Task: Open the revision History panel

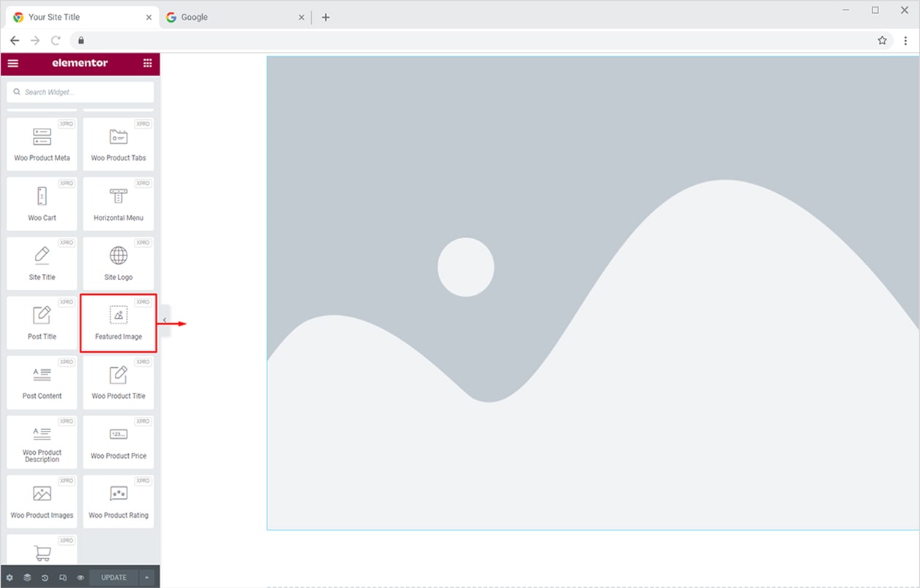Action: pyautogui.click(x=45, y=578)
